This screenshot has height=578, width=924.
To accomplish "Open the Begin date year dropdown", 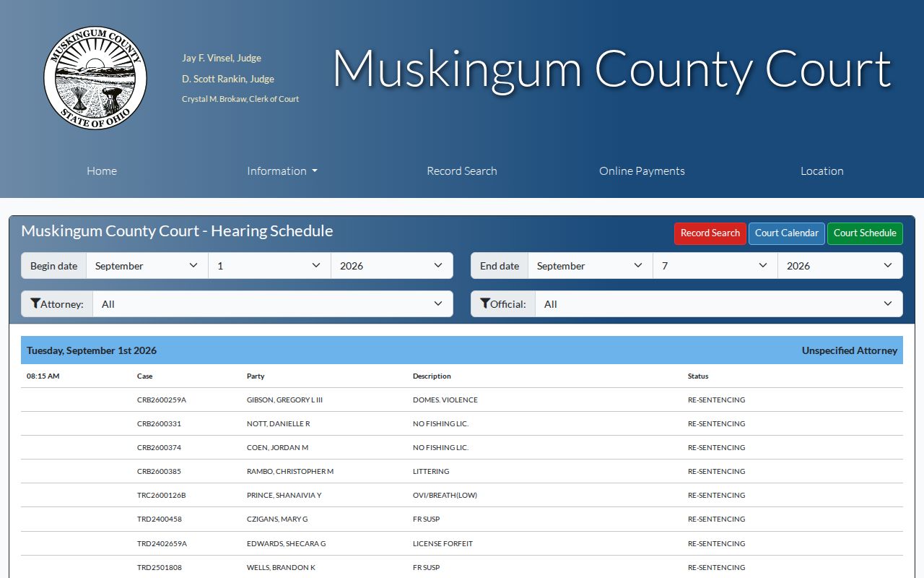I will pos(392,266).
